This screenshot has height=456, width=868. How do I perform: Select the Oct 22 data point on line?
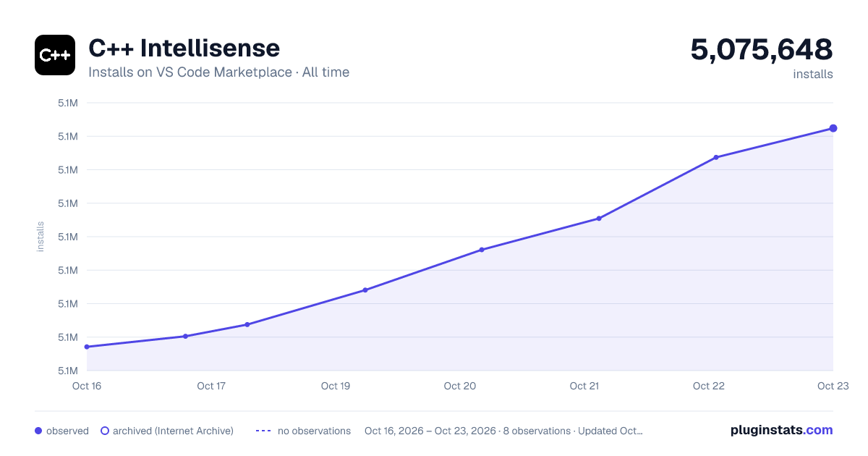pos(716,157)
